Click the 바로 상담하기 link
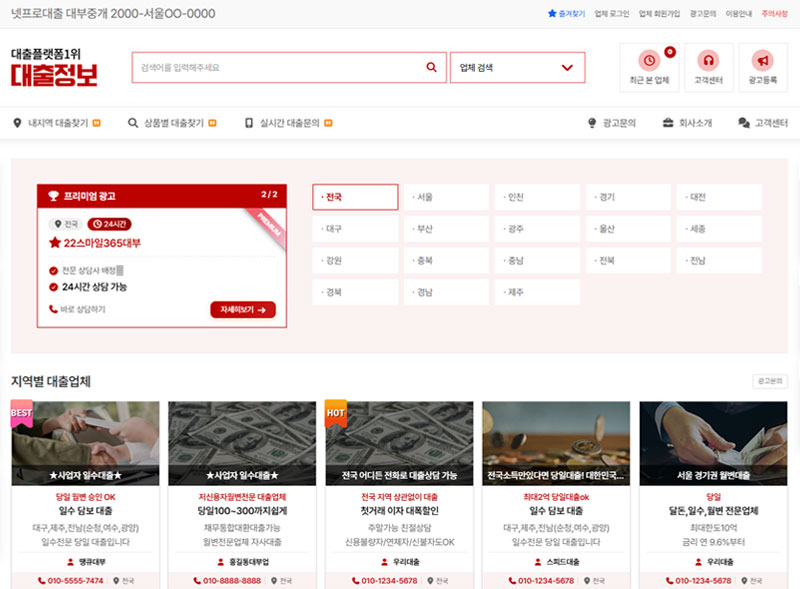Viewport: 800px width, 589px height. (x=78, y=310)
